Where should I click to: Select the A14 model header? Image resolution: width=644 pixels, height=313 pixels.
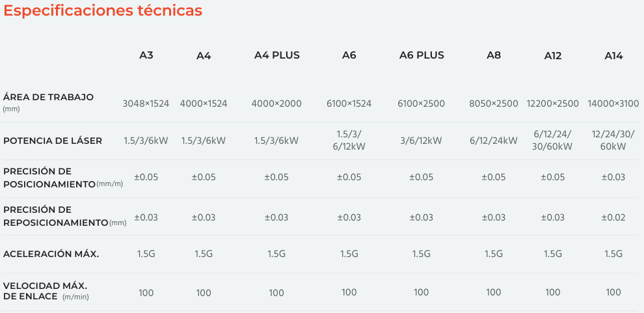[613, 56]
